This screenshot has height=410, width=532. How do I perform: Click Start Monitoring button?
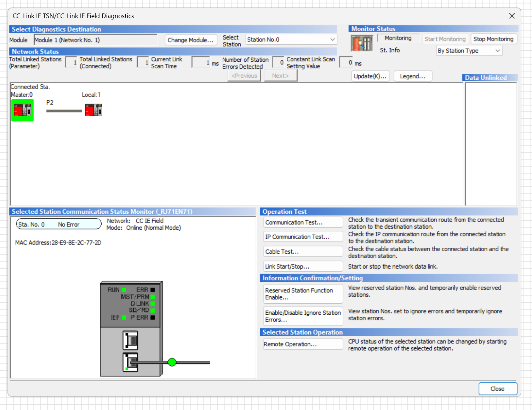pyautogui.click(x=445, y=39)
